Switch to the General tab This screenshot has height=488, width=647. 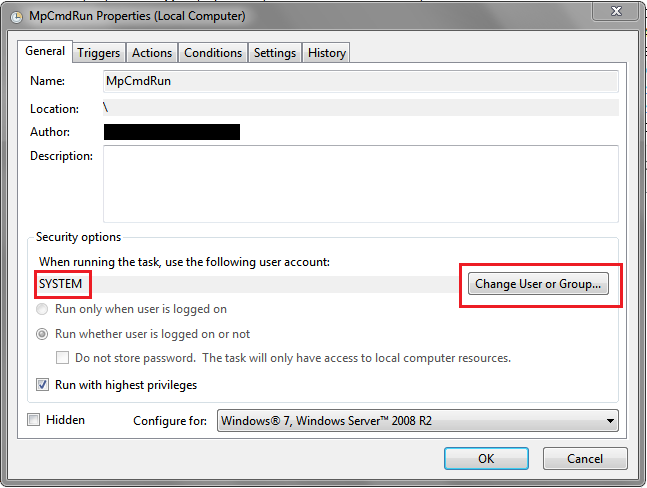pos(45,51)
